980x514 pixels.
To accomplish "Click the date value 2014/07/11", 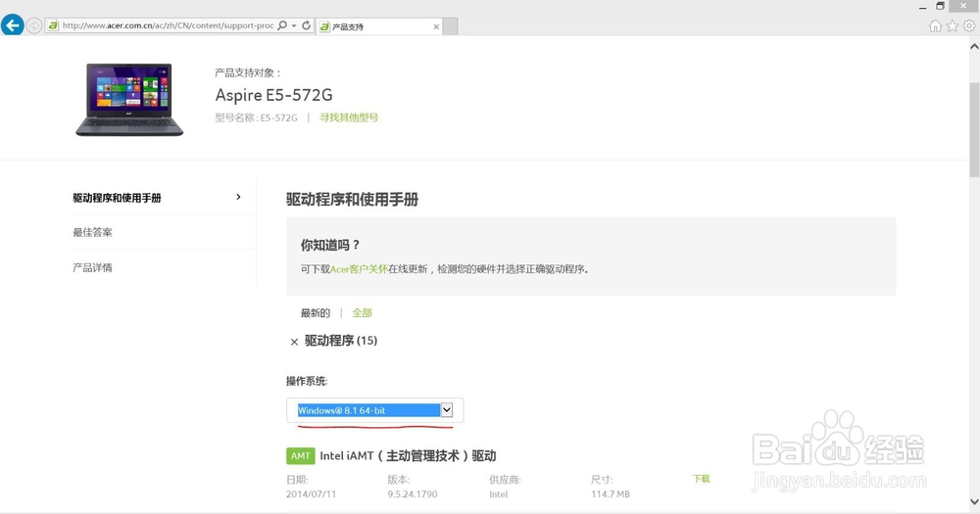I will 312,494.
